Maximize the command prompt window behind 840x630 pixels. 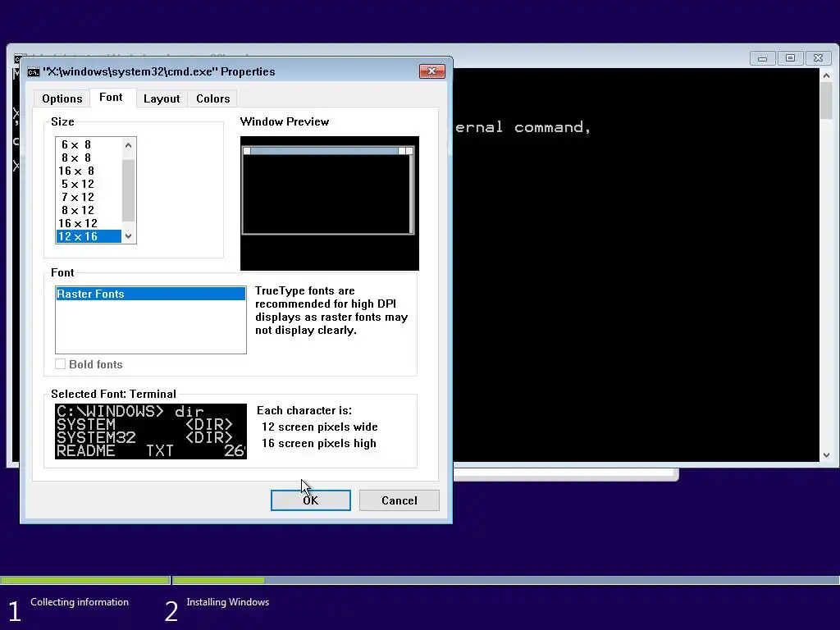[790, 58]
